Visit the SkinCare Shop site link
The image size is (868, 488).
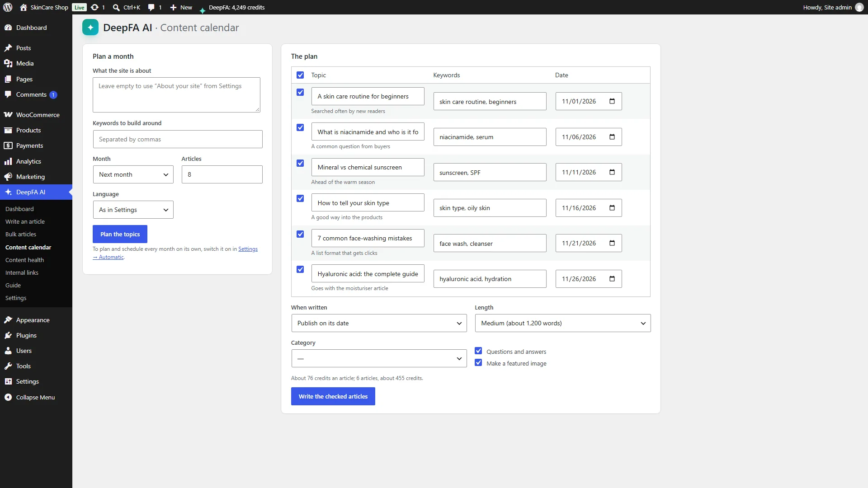click(x=44, y=7)
